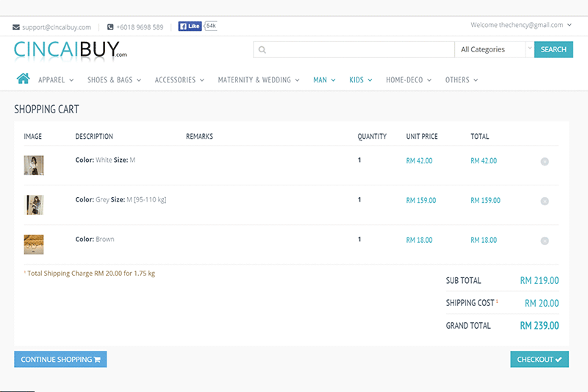Image resolution: width=588 pixels, height=392 pixels.
Task: Click the Description column header
Action: coord(94,137)
